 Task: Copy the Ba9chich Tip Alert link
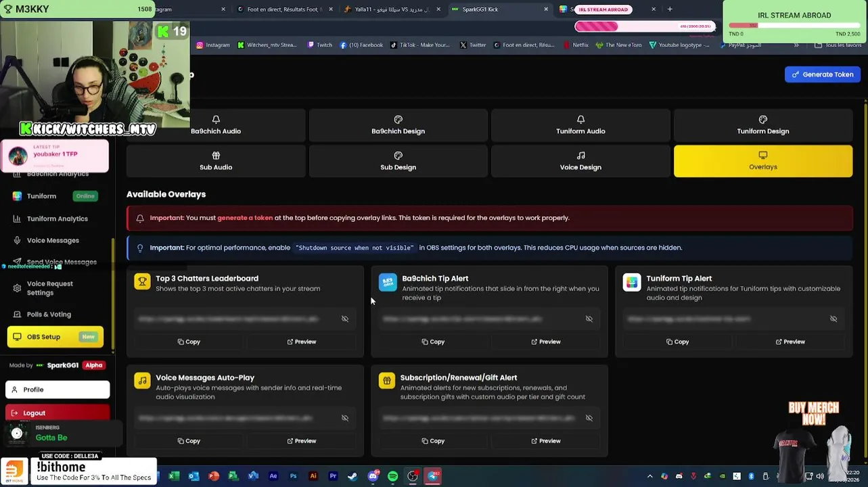pos(433,342)
